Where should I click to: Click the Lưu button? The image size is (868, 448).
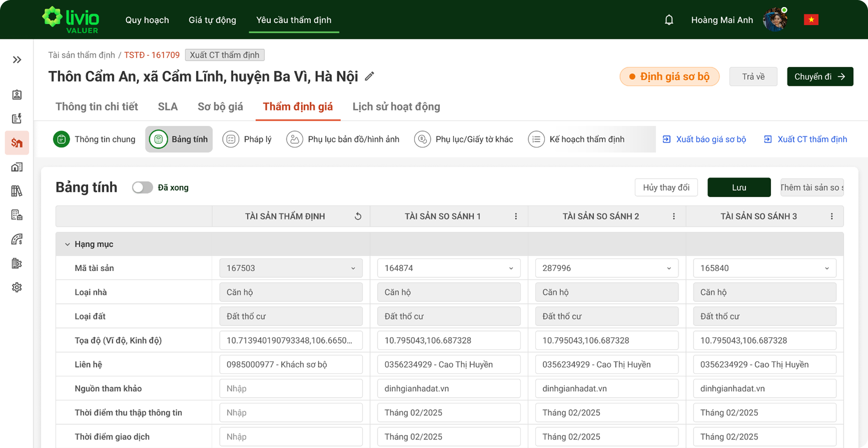pyautogui.click(x=739, y=188)
